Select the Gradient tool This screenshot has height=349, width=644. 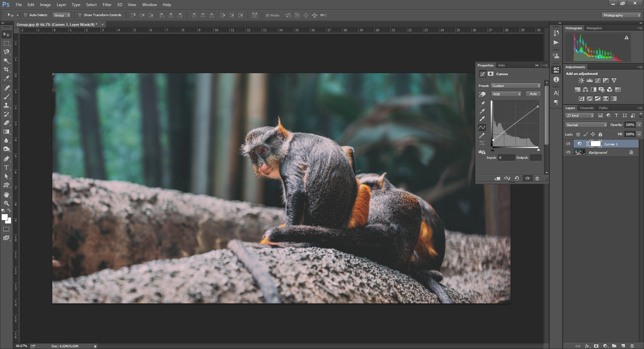click(x=6, y=132)
